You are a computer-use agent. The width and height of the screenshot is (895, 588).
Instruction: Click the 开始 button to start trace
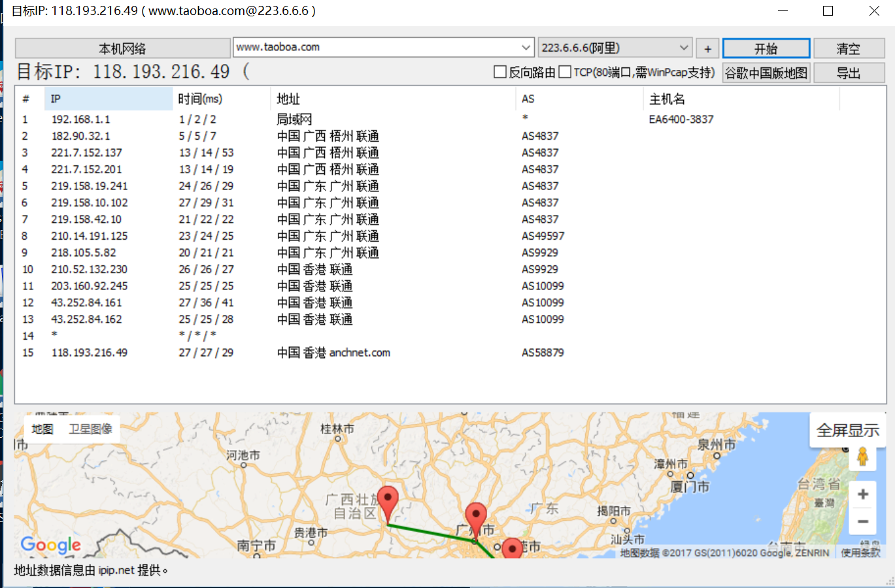(x=766, y=48)
